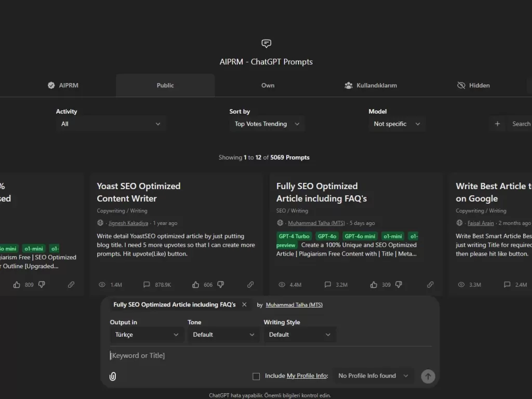The width and height of the screenshot is (532, 399).
Task: Upvote the Yoast SEO prompt with 606 votes
Action: (x=196, y=285)
